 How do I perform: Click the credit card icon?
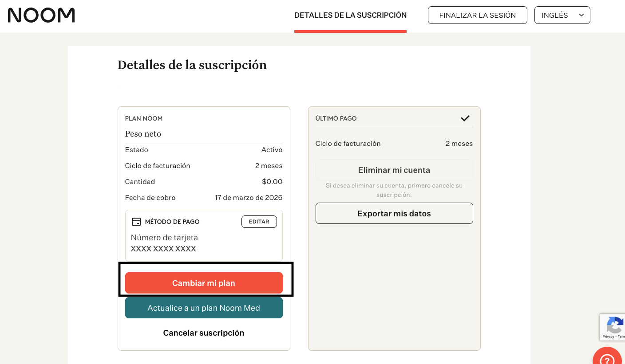tap(136, 222)
